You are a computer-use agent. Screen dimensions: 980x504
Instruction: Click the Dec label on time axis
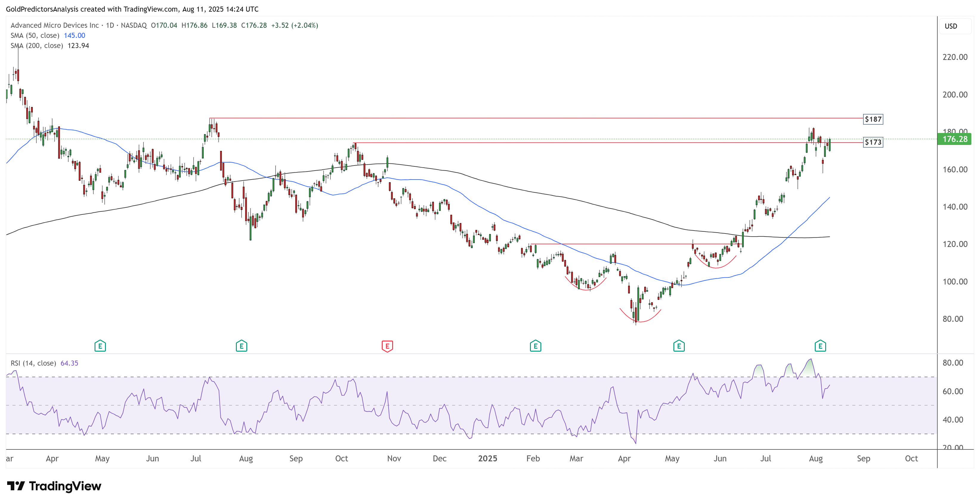tap(440, 458)
